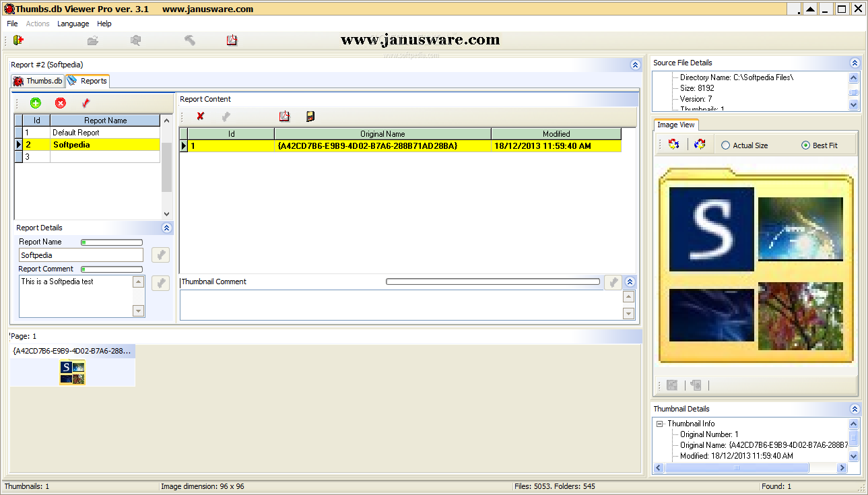Apply report name with pin button
868x495 pixels.
(160, 255)
